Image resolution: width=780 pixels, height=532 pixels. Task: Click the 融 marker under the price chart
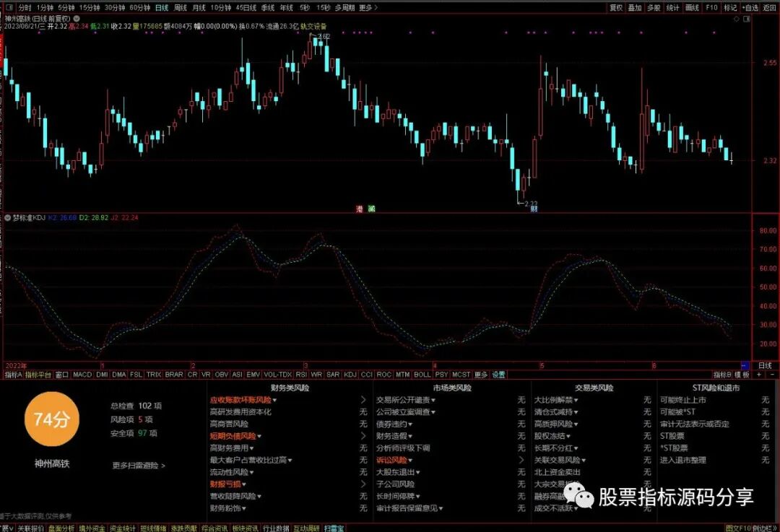tap(371, 209)
